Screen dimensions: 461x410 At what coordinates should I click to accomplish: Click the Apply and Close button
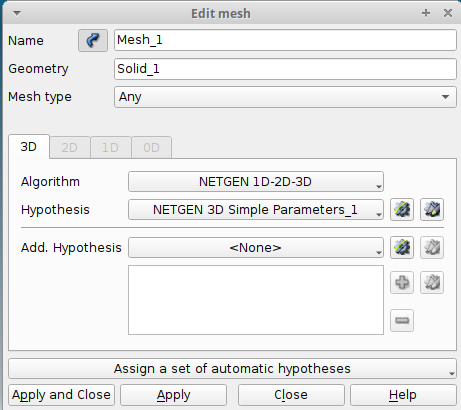[x=61, y=395]
